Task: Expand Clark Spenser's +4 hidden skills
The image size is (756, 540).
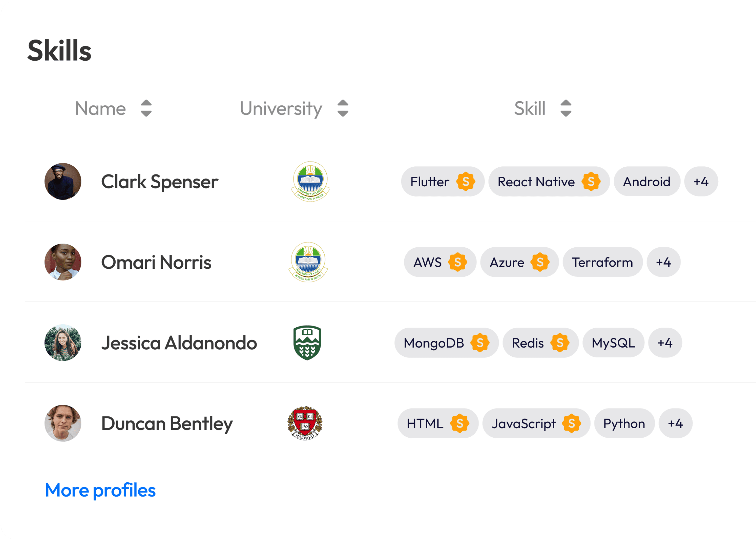Action: (x=701, y=182)
